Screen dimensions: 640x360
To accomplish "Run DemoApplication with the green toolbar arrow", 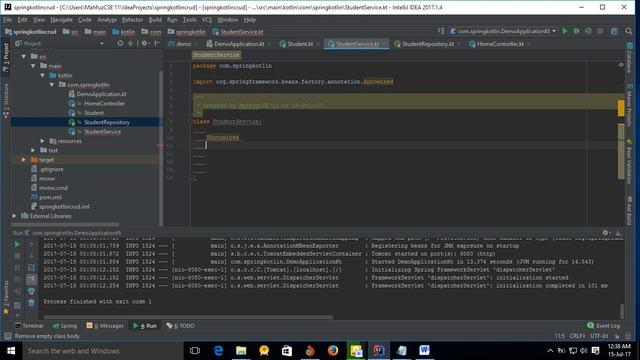I will pyautogui.click(x=565, y=31).
